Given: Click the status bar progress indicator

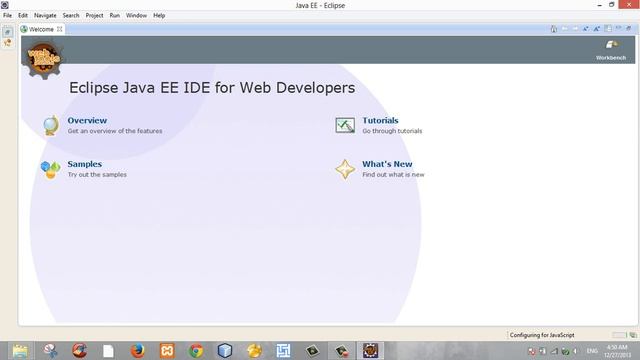Looking at the screenshot, I should pyautogui.click(x=619, y=335).
